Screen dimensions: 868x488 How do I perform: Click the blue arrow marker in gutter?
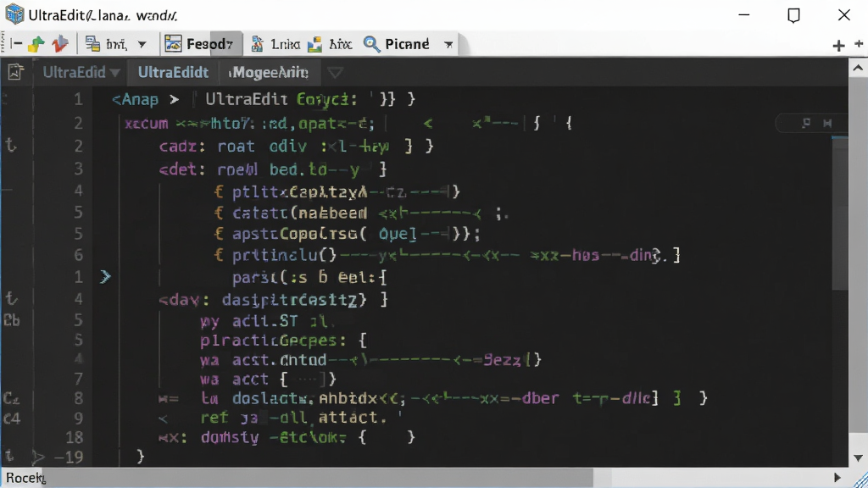point(105,276)
